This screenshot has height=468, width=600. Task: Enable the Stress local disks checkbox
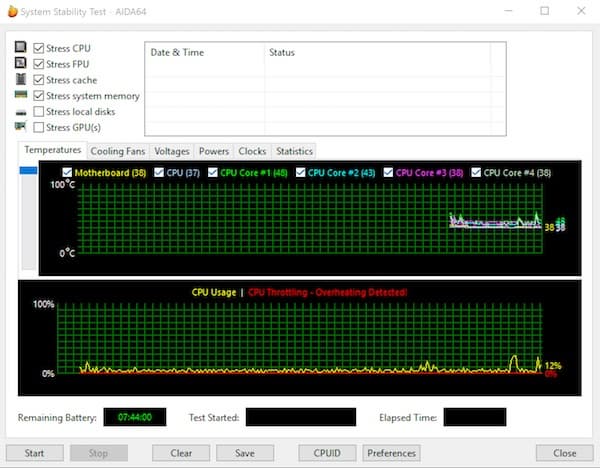click(x=38, y=111)
